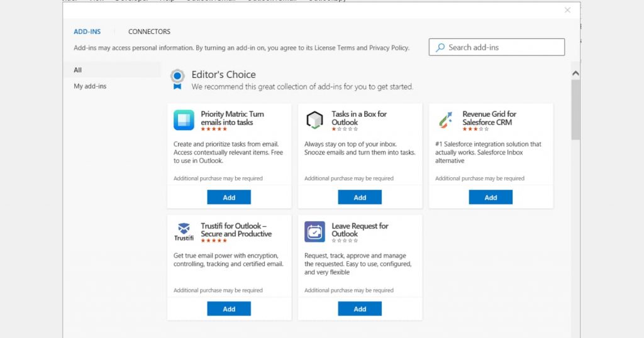
Task: Open Tasks in a Box for Outlook title
Action: pyautogui.click(x=359, y=118)
